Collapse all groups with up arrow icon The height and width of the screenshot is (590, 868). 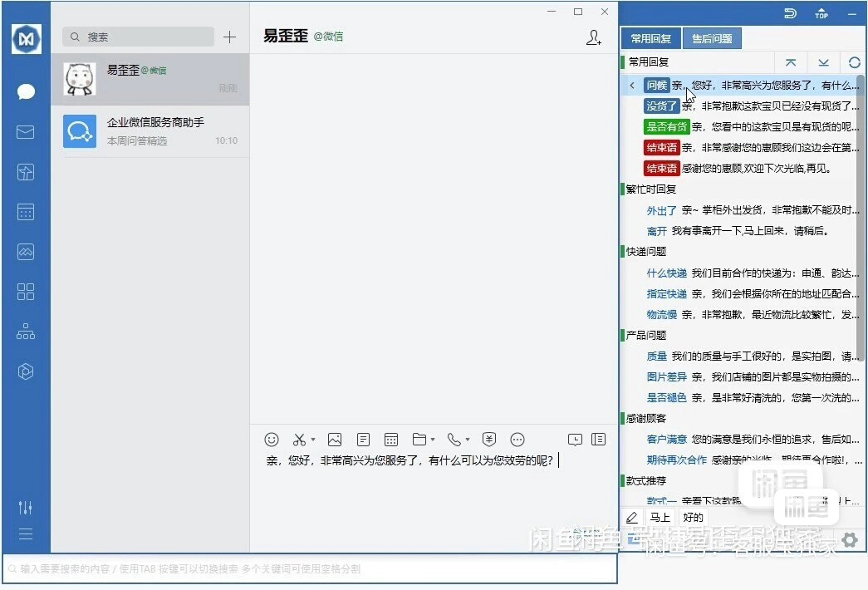[x=791, y=62]
